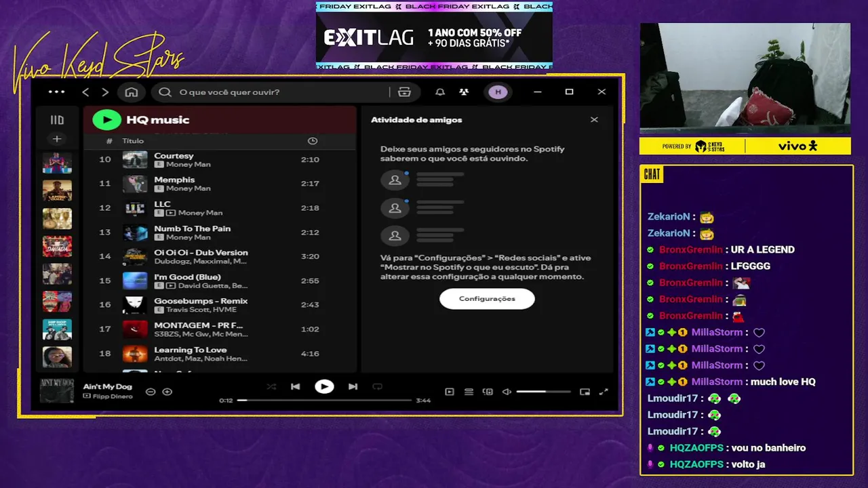Click the search magnifier icon
868x488 pixels.
pos(165,92)
